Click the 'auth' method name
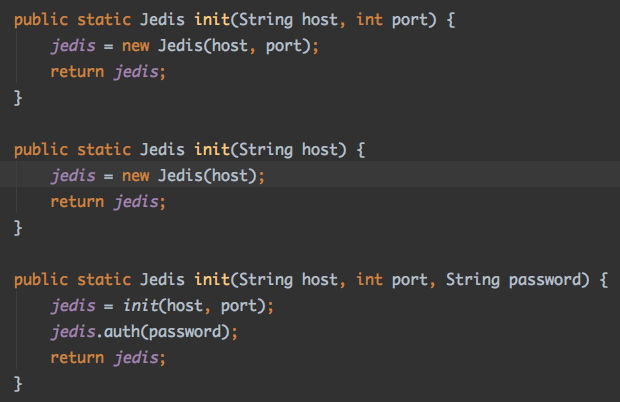Screen dimensions: 620x402 tap(122, 332)
